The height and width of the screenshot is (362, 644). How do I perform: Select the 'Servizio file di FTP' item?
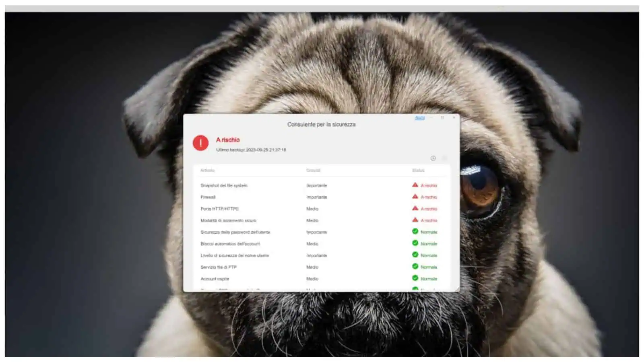218,267
